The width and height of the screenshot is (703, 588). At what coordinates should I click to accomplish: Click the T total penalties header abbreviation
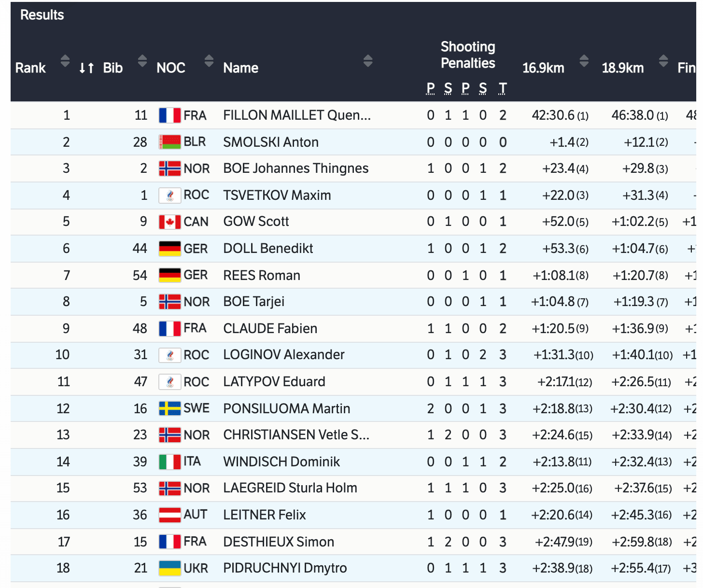pyautogui.click(x=502, y=88)
